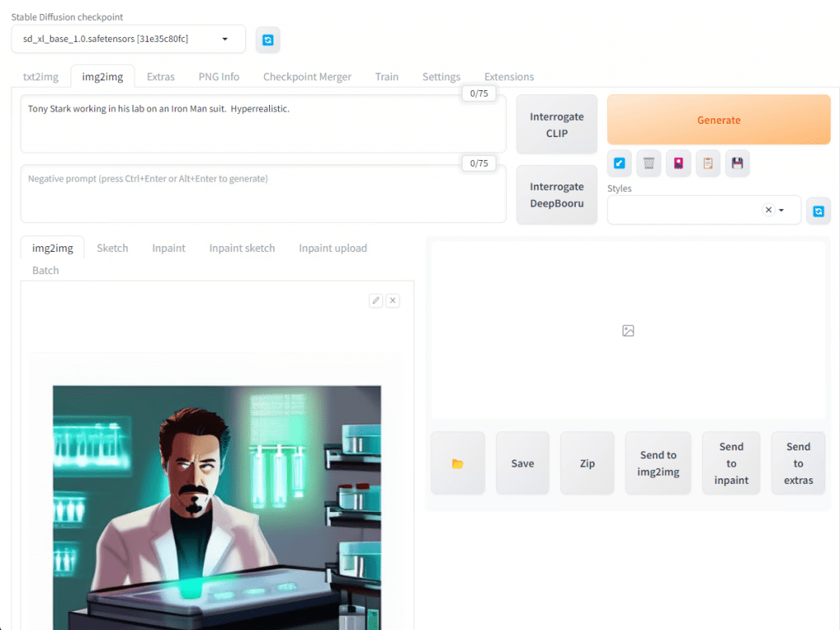Switch to the Inpaint sub-tab

169,248
